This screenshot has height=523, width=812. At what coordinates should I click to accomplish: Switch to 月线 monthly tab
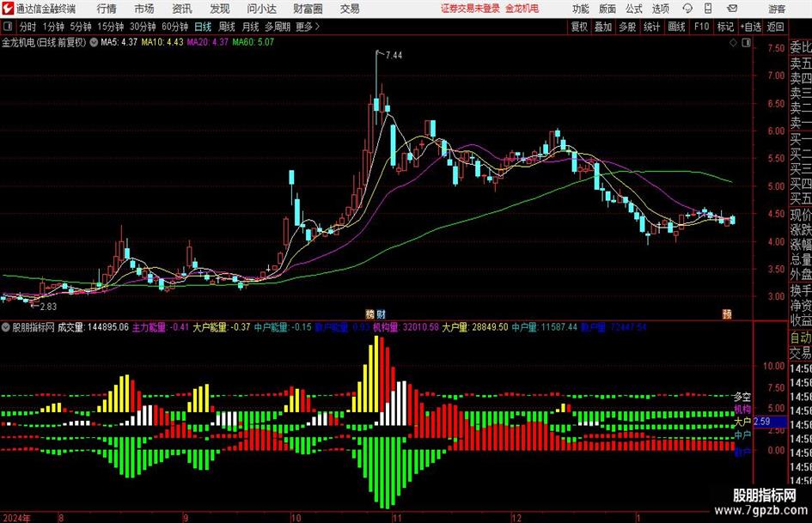point(251,27)
